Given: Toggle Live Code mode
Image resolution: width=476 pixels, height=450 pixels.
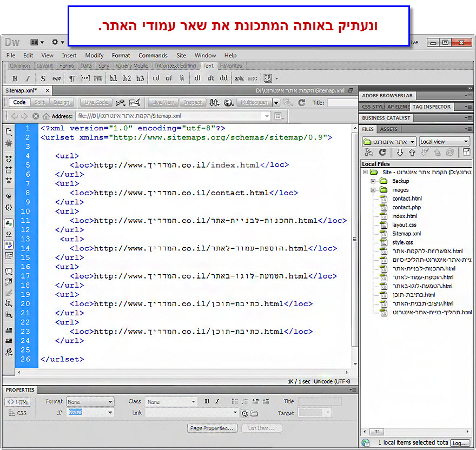Looking at the screenshot, I should point(96,102).
